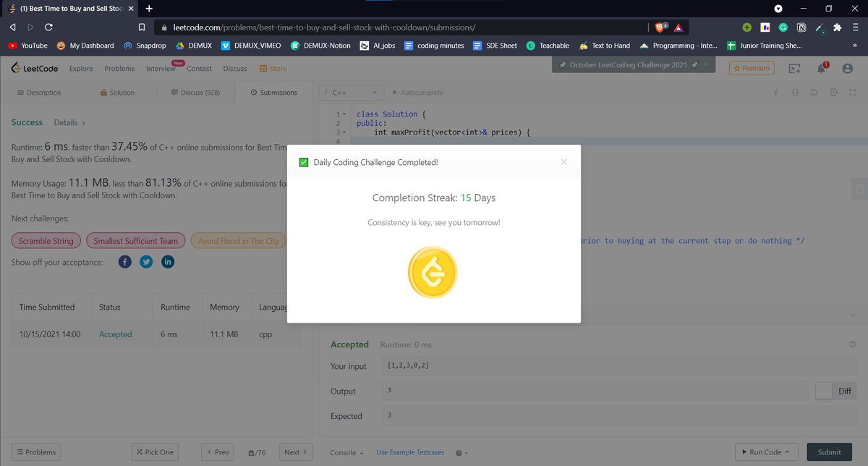This screenshot has width=868, height=466.
Task: Click the Problems list button
Action: click(36, 452)
